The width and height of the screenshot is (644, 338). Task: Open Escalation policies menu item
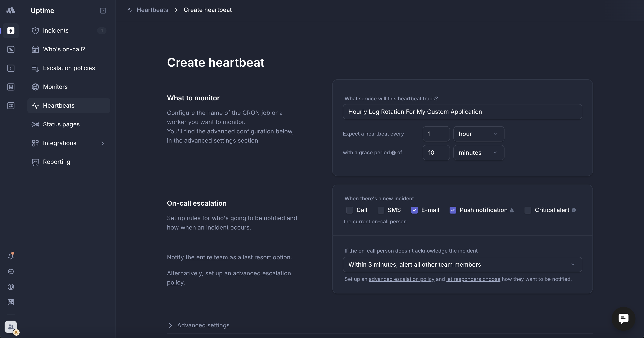(x=69, y=68)
